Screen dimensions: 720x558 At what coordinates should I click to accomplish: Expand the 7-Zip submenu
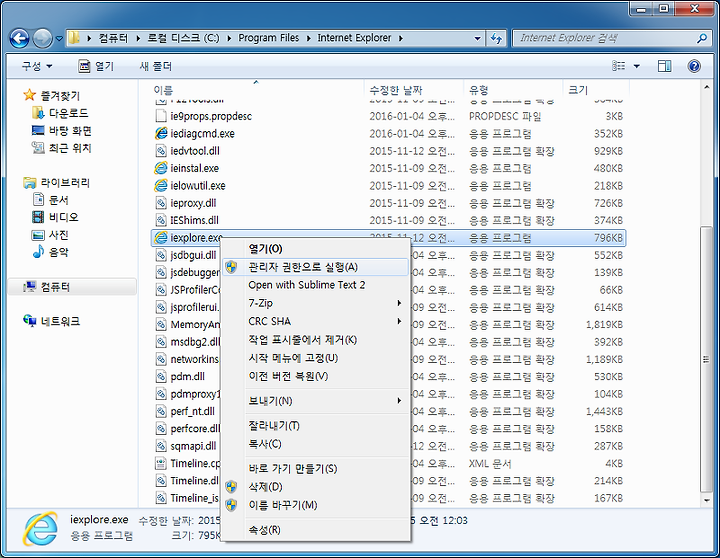315,303
